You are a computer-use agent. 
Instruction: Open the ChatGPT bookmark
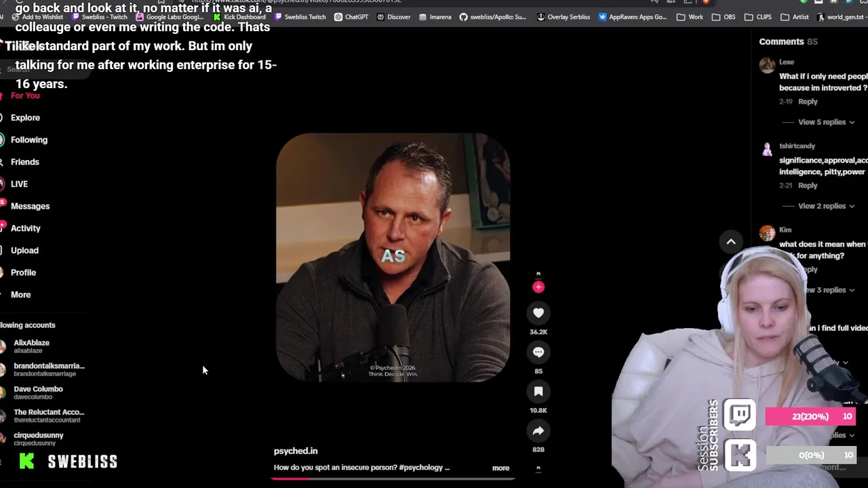pos(351,17)
